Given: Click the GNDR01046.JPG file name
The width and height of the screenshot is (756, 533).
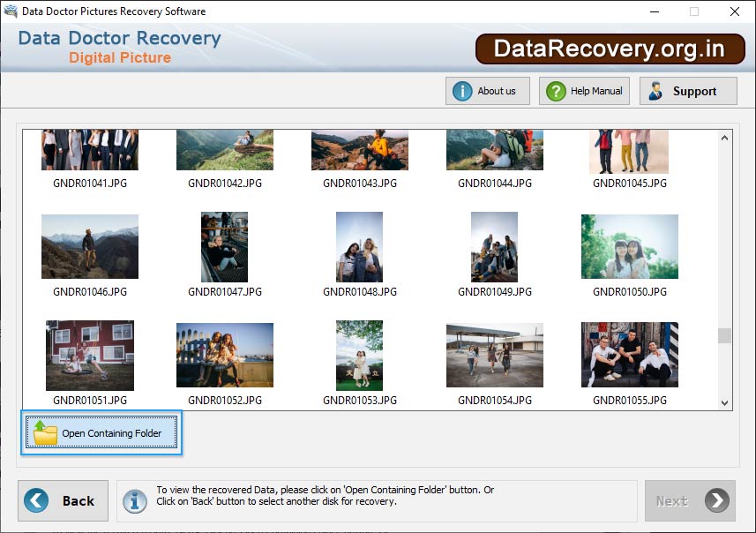Looking at the screenshot, I should (x=90, y=292).
